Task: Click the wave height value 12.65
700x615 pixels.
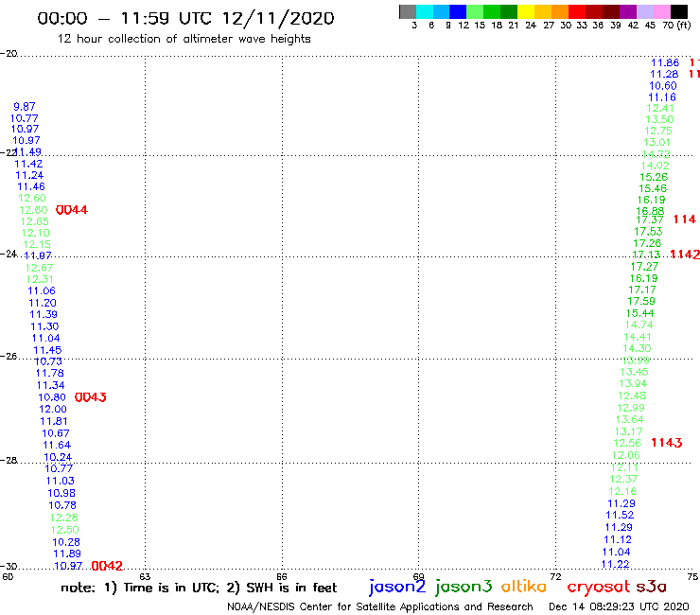Action: (34, 222)
